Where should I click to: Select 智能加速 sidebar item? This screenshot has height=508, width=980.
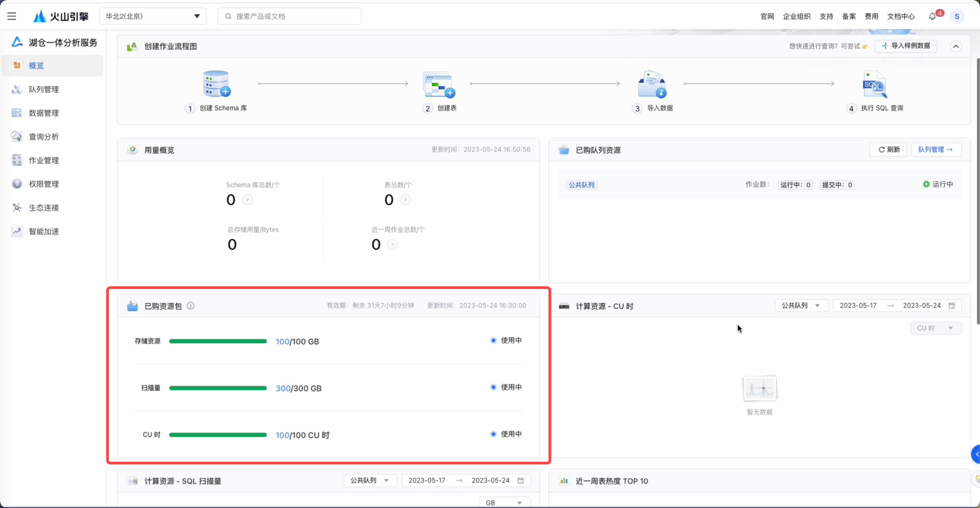point(44,231)
